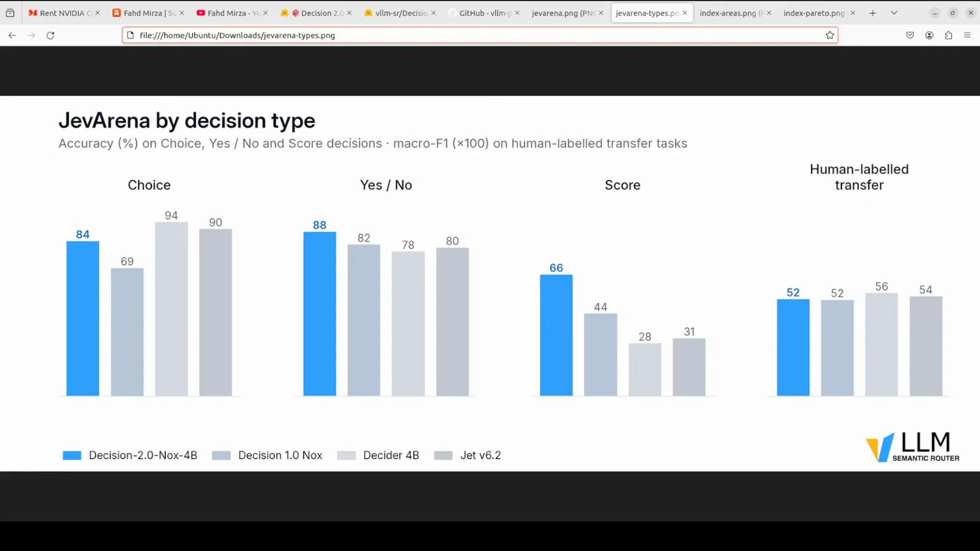Close the index-pareto.png tab
Viewport: 980px width, 551px height.
853,13
